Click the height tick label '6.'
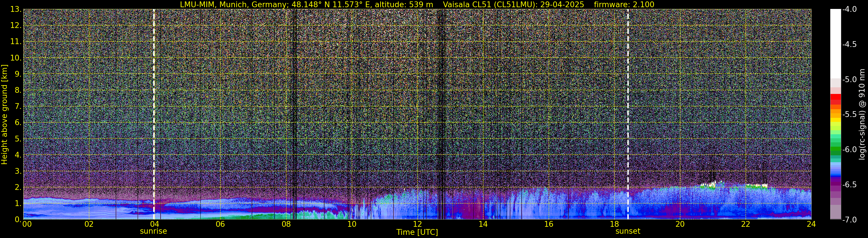Image resolution: width=868 pixels, height=238 pixels. [18, 122]
